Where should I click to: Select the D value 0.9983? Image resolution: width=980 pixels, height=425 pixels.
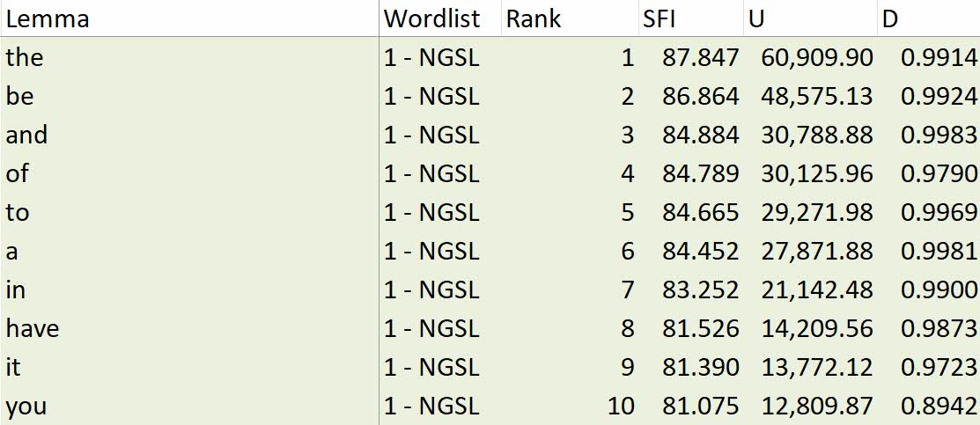(939, 136)
